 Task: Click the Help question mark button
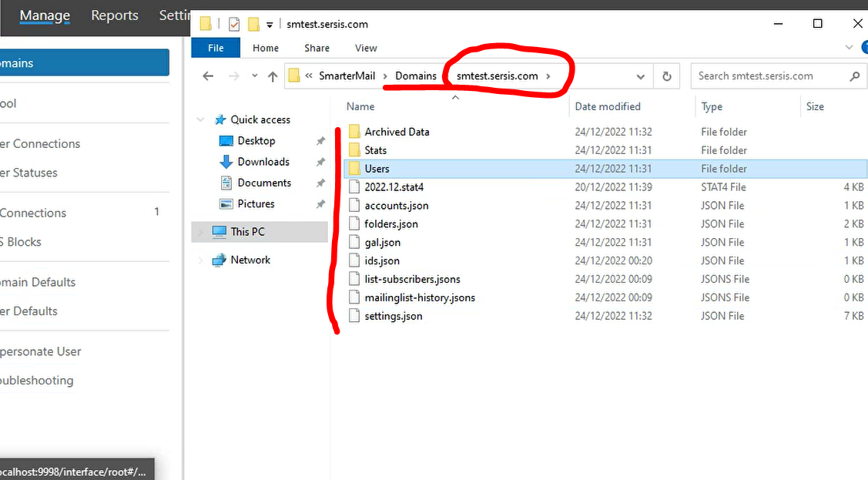(x=865, y=48)
